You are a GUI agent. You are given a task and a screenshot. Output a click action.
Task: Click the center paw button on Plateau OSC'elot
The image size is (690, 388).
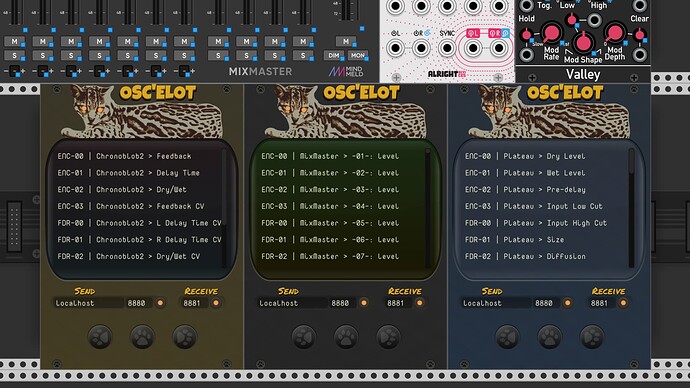(x=550, y=337)
